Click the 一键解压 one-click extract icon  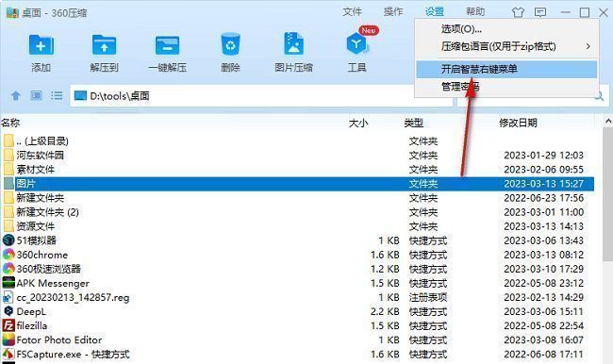(x=167, y=45)
